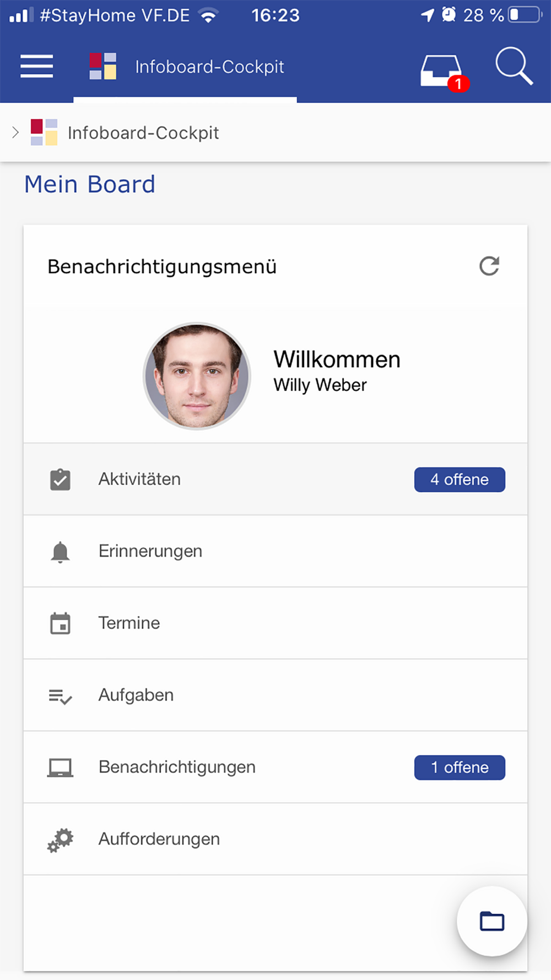
Task: Click the Erinnerungen bell icon
Action: [x=60, y=552]
